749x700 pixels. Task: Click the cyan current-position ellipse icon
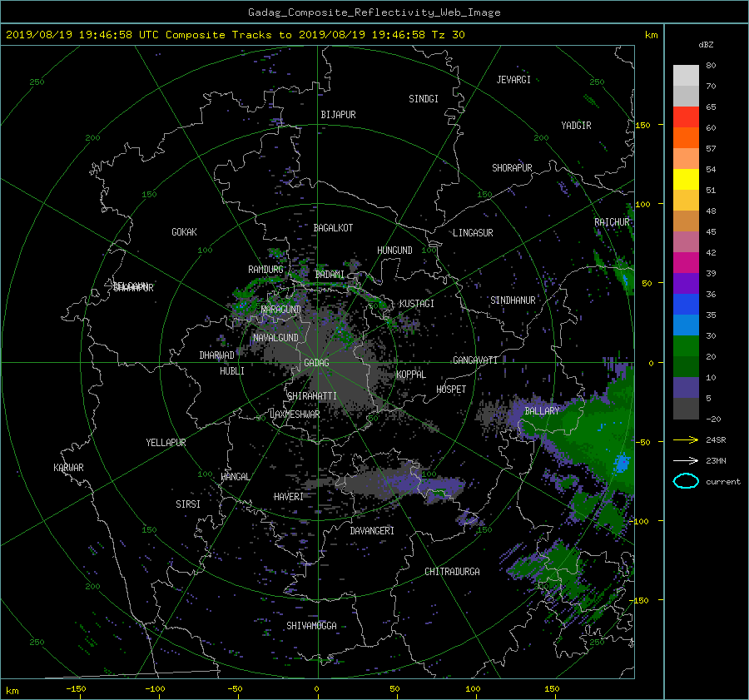point(686,481)
